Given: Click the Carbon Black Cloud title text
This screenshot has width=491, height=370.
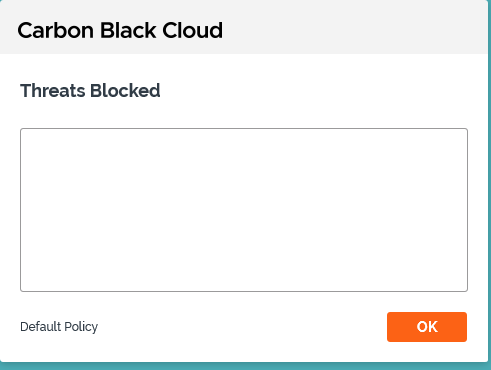Looking at the screenshot, I should (x=120, y=30).
